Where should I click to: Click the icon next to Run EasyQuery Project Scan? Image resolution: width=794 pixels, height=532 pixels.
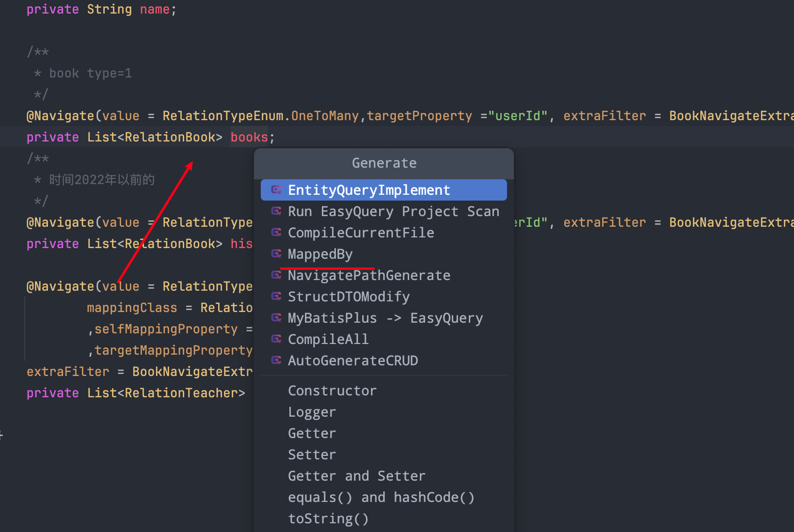(276, 211)
